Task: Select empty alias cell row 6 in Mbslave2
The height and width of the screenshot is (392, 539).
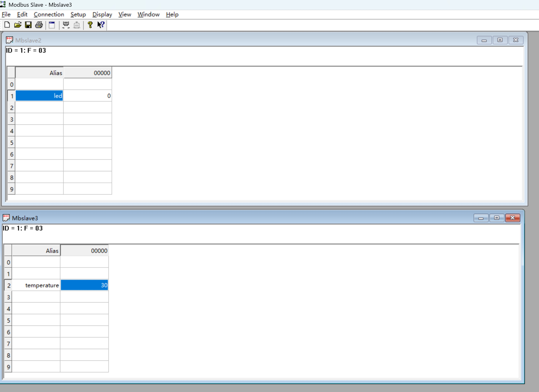Action: (39, 154)
